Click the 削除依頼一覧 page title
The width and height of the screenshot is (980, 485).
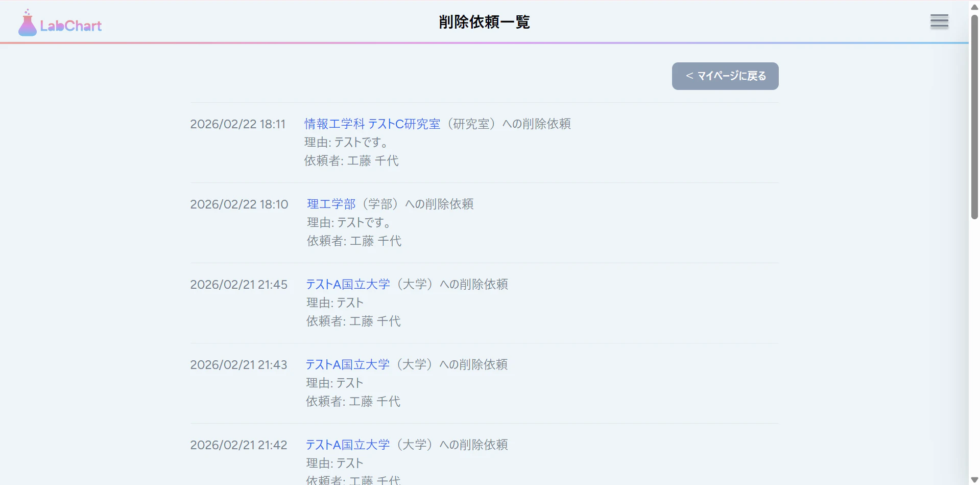click(484, 22)
